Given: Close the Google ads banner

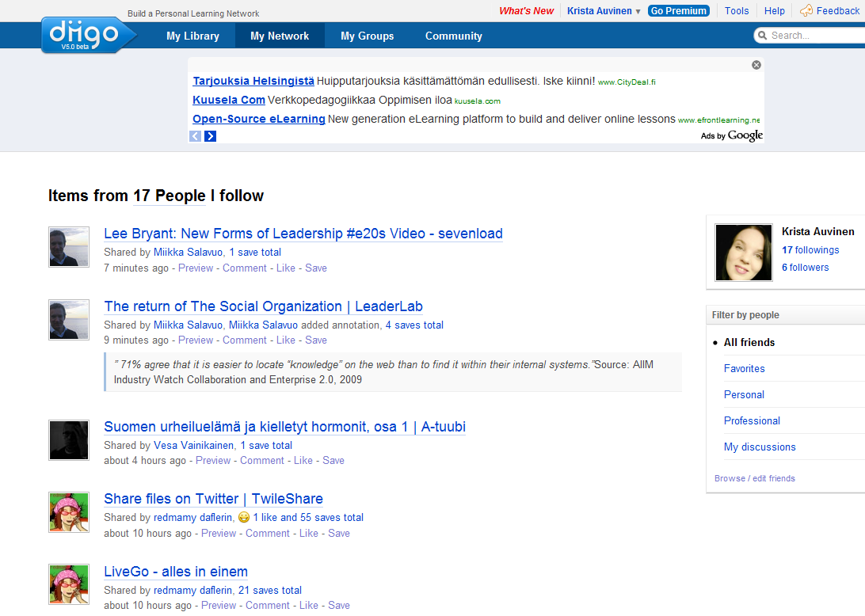Looking at the screenshot, I should [x=756, y=65].
